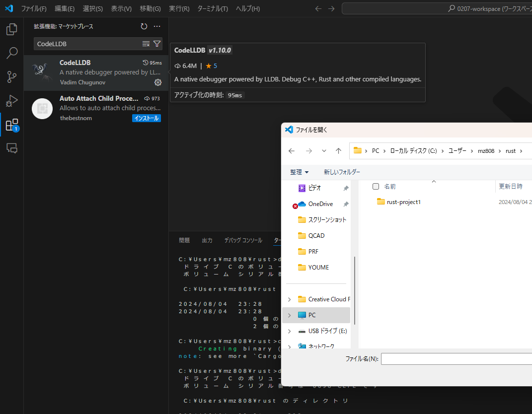Screen dimensions: 532x414
Task: Expand the rust breadcrumb chevron
Action: coord(521,151)
